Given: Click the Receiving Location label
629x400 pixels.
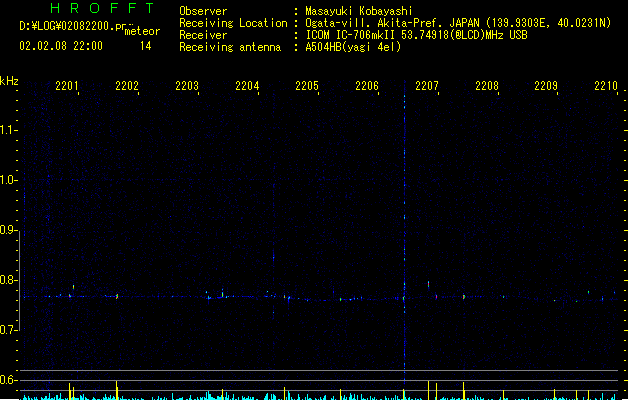Looking at the screenshot, I should point(233,23).
